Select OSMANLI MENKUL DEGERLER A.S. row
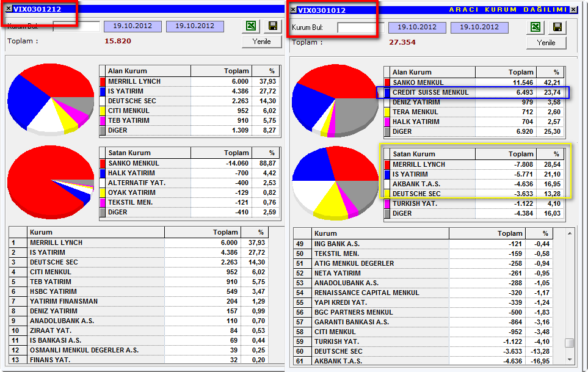 [139, 350]
